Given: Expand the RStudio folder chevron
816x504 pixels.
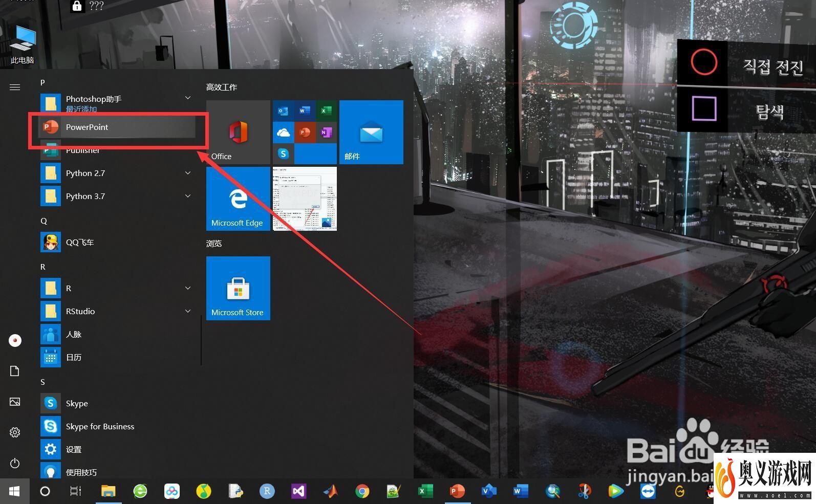Looking at the screenshot, I should tap(188, 311).
